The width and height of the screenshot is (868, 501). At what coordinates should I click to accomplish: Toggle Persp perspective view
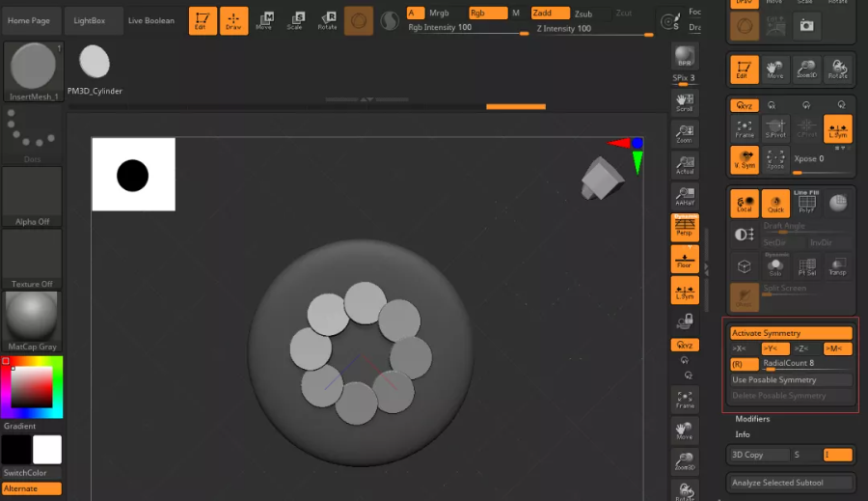(x=685, y=227)
